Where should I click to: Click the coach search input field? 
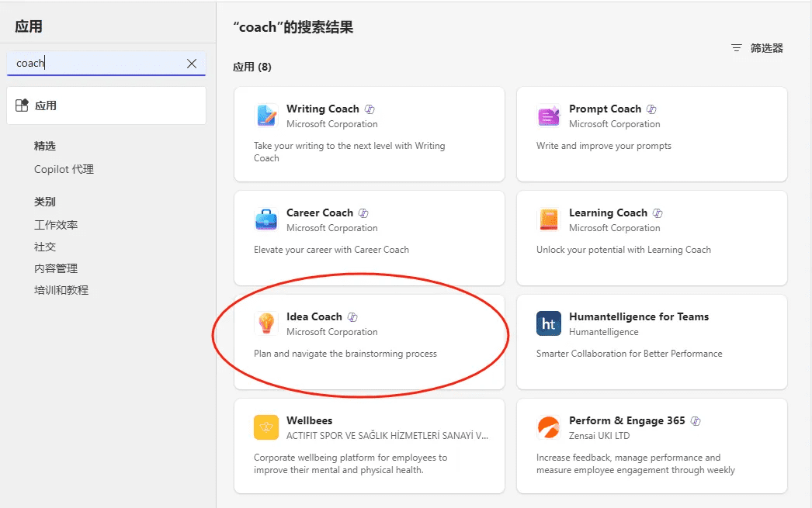(106, 63)
